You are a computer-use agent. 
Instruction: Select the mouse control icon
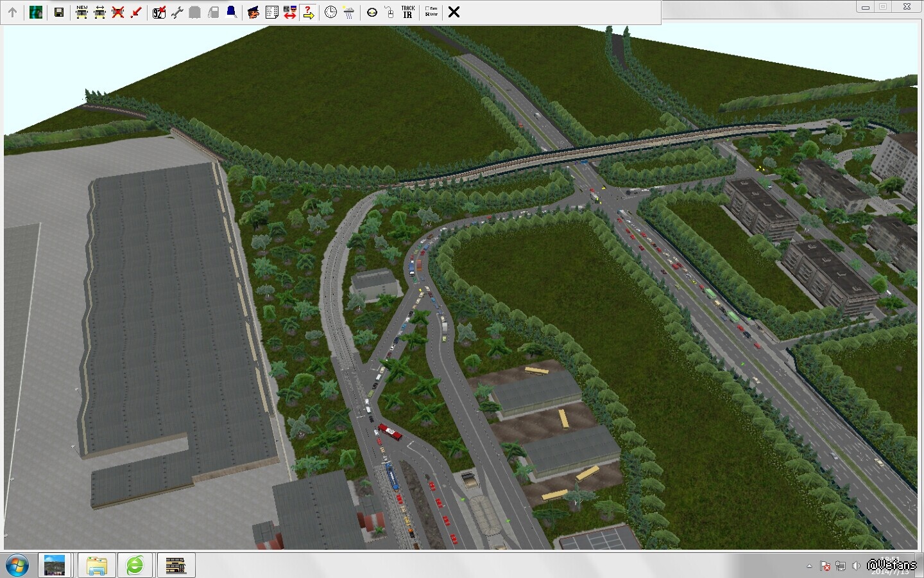click(389, 12)
